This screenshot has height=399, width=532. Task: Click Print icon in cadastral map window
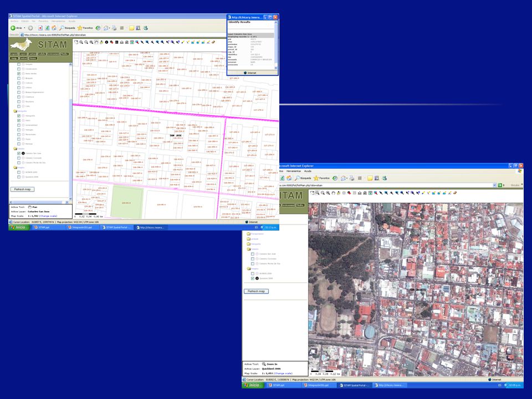click(114, 28)
